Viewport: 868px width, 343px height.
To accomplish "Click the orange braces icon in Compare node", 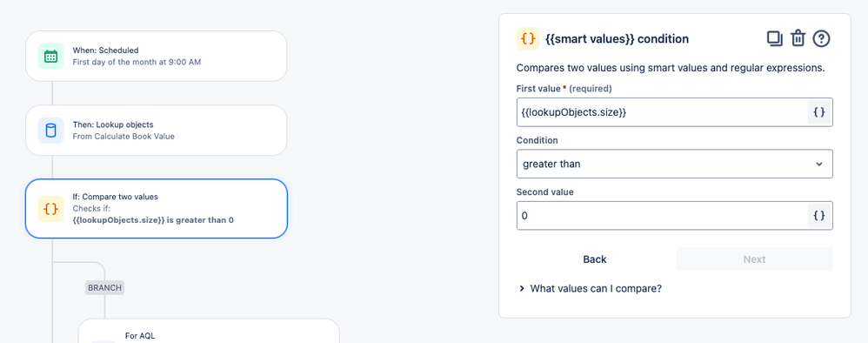I will tap(51, 208).
